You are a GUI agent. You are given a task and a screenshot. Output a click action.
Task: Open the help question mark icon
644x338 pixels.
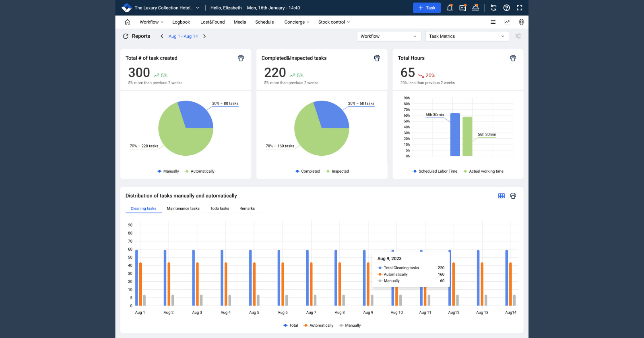(x=507, y=8)
